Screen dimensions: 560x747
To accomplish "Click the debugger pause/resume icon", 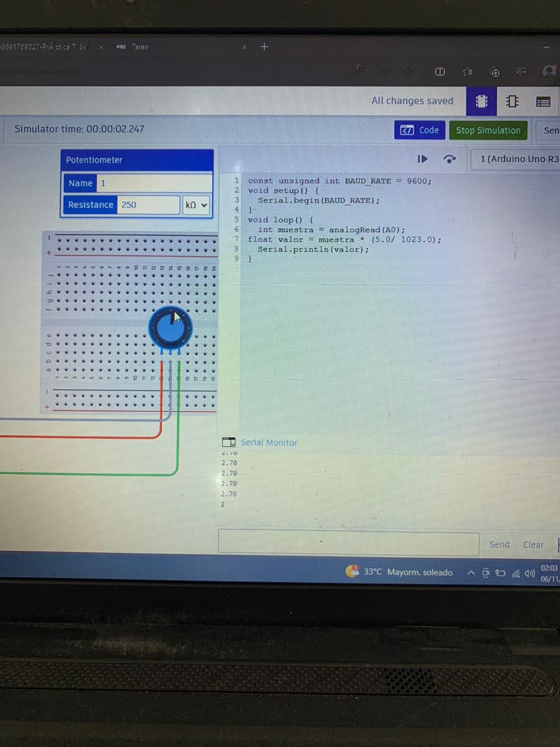I will pos(422,159).
